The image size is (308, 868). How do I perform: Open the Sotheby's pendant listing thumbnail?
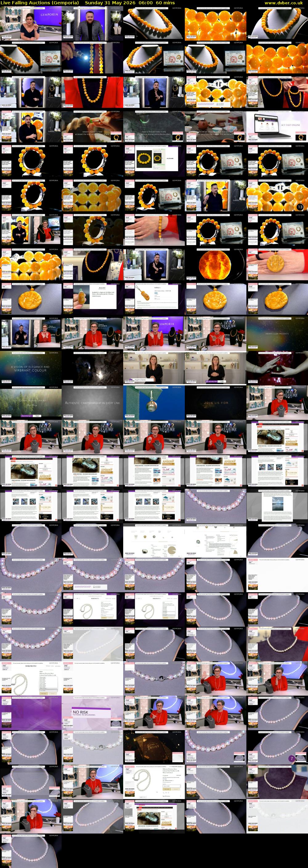point(154,299)
